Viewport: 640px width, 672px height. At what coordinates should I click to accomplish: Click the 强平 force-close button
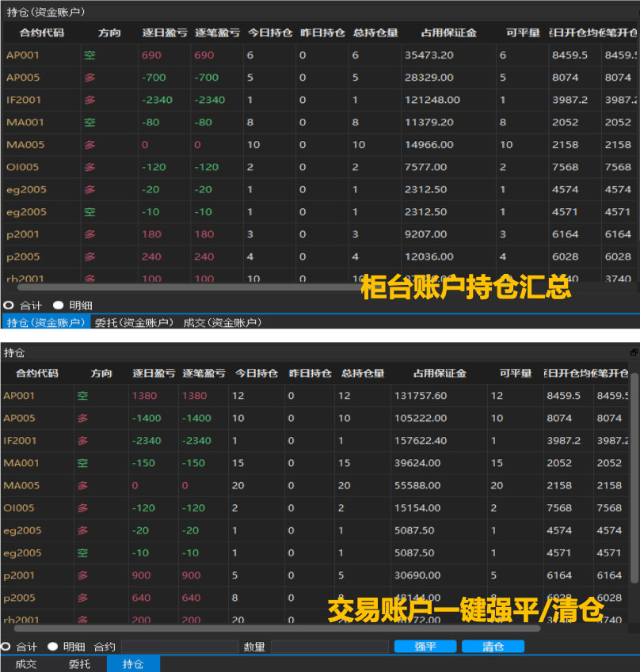click(425, 647)
